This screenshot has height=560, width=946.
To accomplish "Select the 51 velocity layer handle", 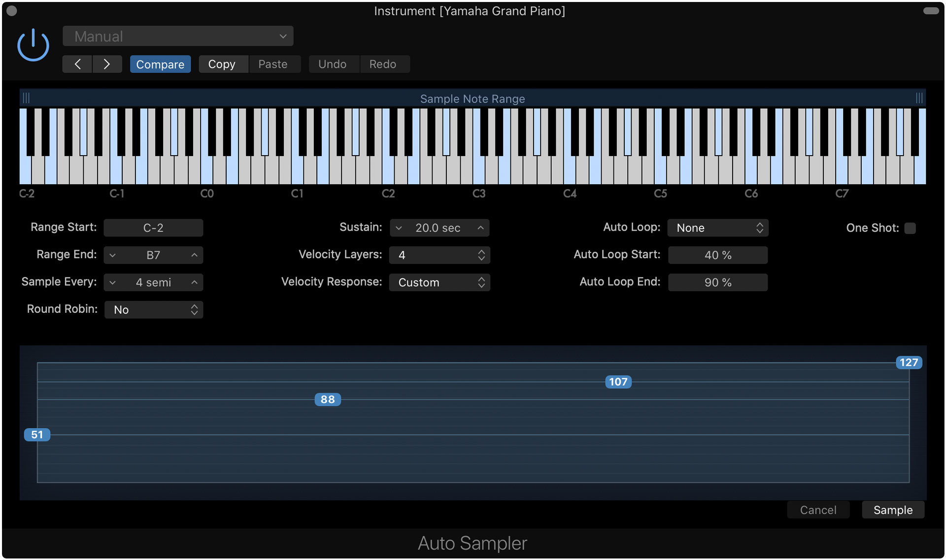I will point(37,434).
